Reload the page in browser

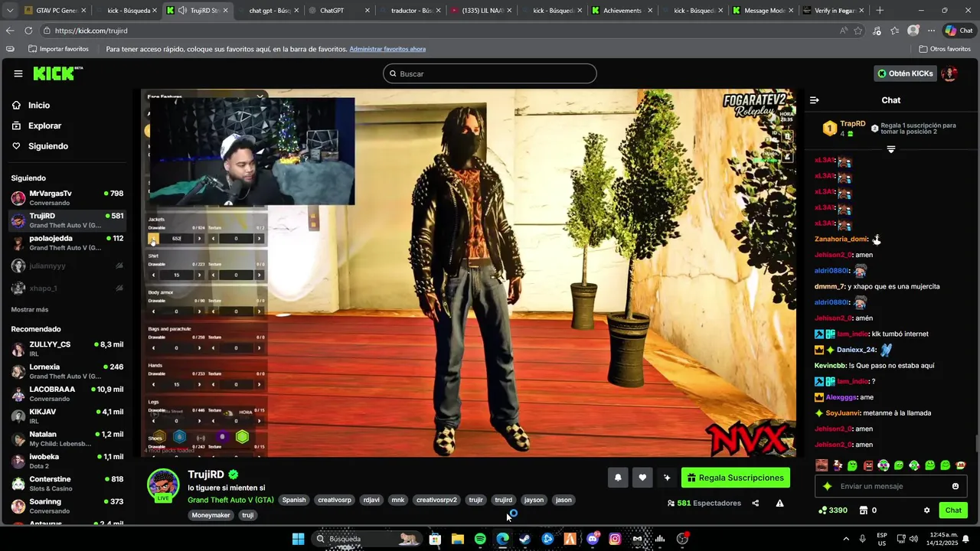pyautogui.click(x=28, y=31)
